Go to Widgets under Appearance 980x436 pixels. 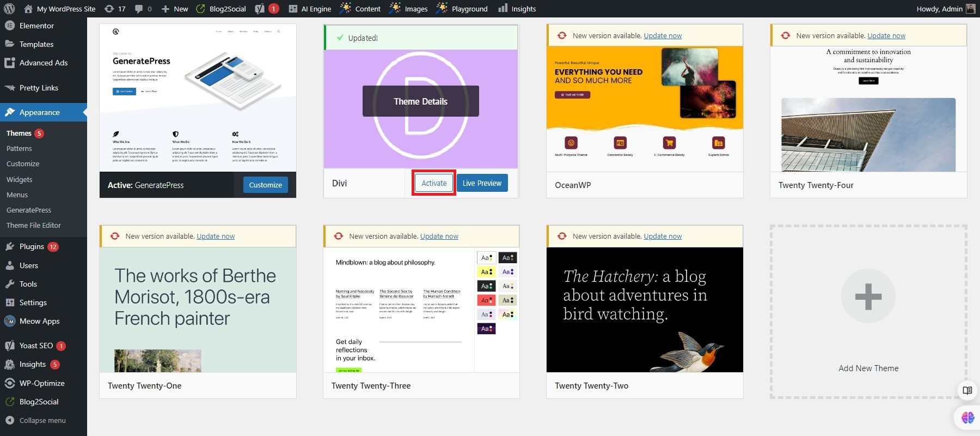20,179
